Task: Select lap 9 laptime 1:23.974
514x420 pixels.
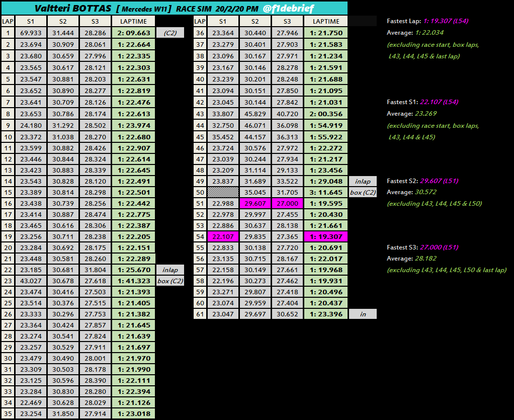Action: click(x=134, y=125)
